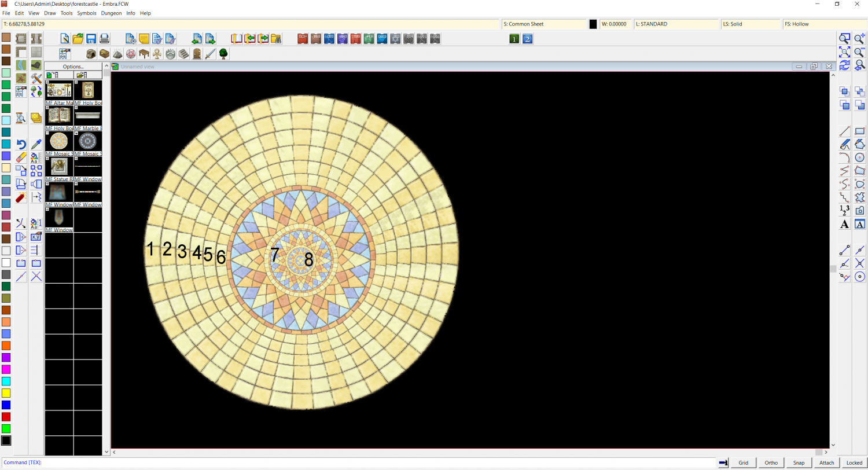
Task: Open the treasure chest symbol catalog
Action: pyautogui.click(x=104, y=54)
